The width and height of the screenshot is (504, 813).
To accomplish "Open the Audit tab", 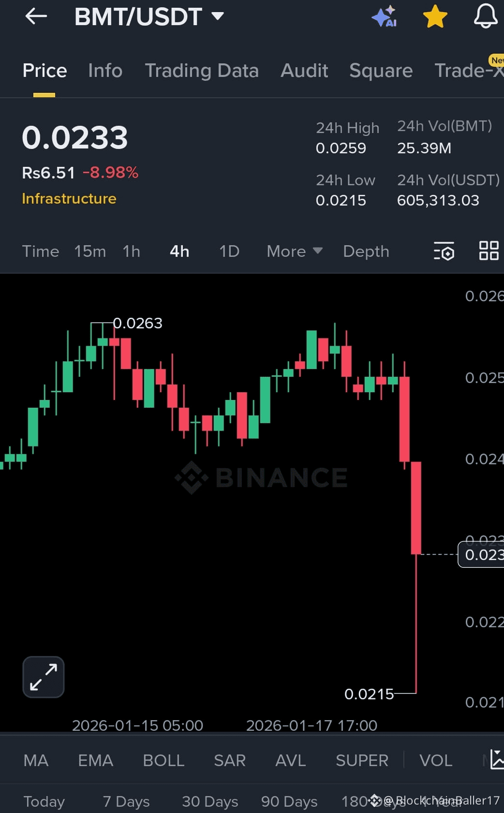I will pyautogui.click(x=304, y=71).
